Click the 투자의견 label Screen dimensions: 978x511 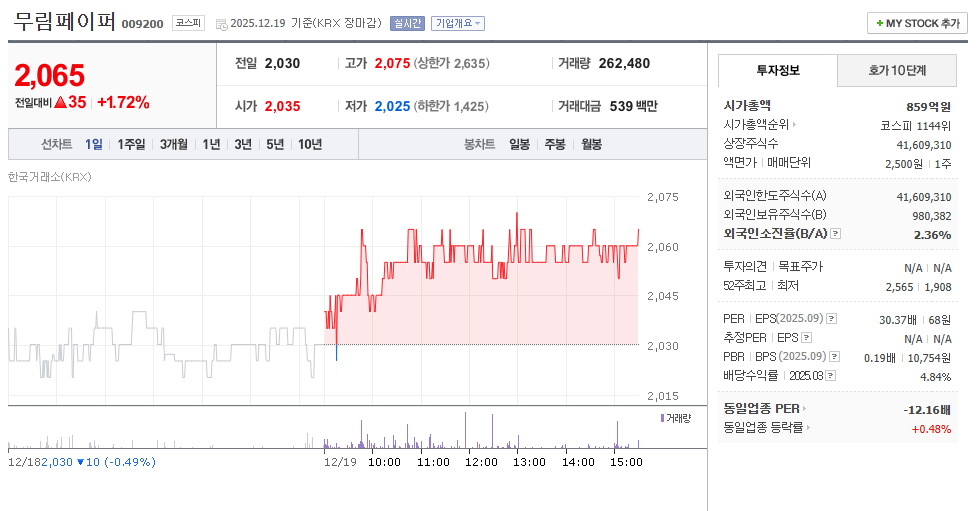(745, 266)
